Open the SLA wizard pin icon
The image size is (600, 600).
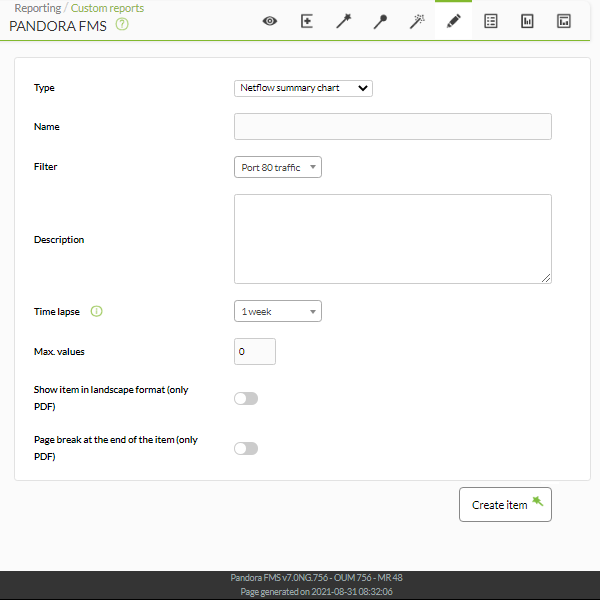(x=380, y=21)
